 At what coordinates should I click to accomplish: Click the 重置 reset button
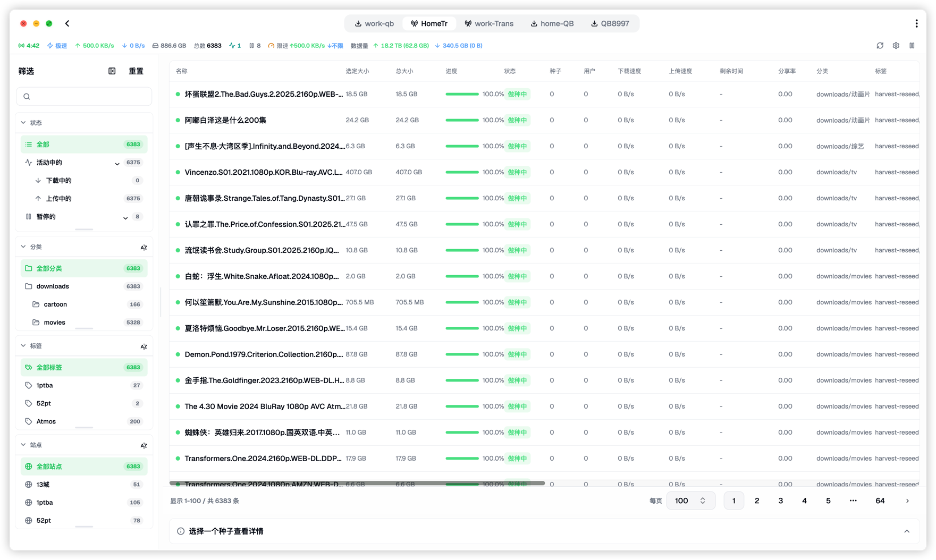tap(136, 71)
